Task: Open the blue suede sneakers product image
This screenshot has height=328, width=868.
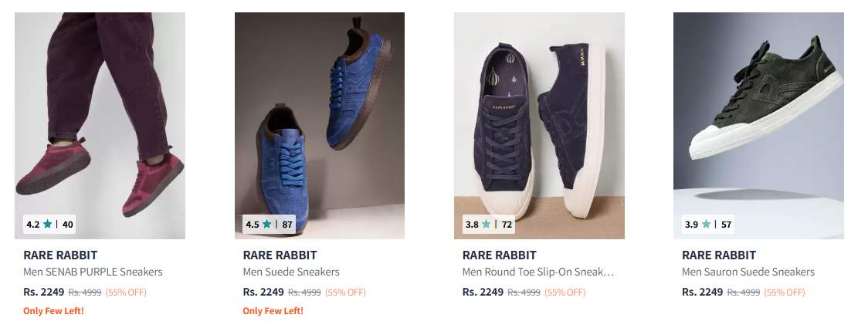Action: coord(320,116)
